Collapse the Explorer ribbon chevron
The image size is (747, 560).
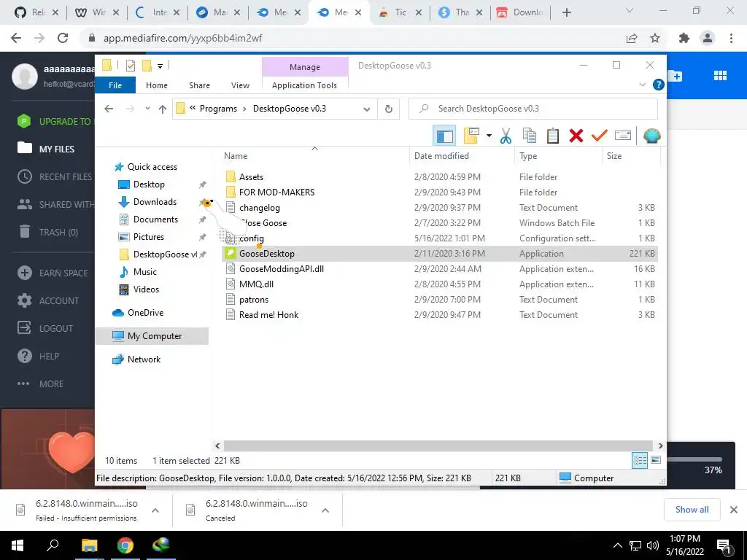coord(642,85)
